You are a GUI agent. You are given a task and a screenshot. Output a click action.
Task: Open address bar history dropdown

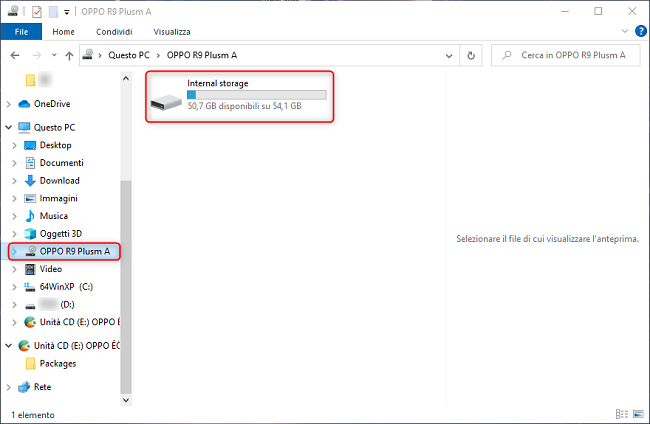pos(449,56)
